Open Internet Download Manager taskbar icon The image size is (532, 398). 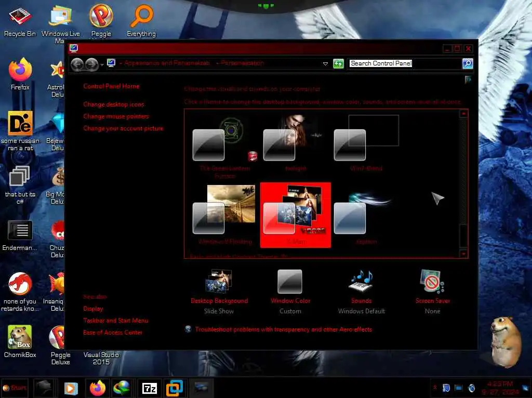pos(122,388)
